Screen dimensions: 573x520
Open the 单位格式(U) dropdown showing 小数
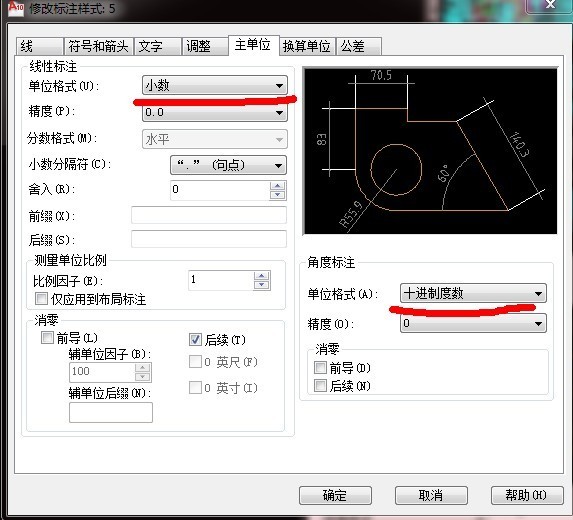point(215,86)
